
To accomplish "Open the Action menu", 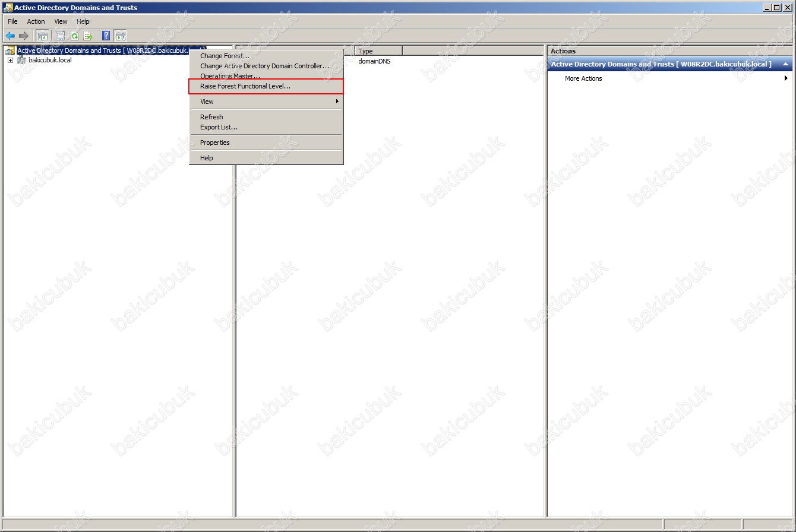I will 36,21.
